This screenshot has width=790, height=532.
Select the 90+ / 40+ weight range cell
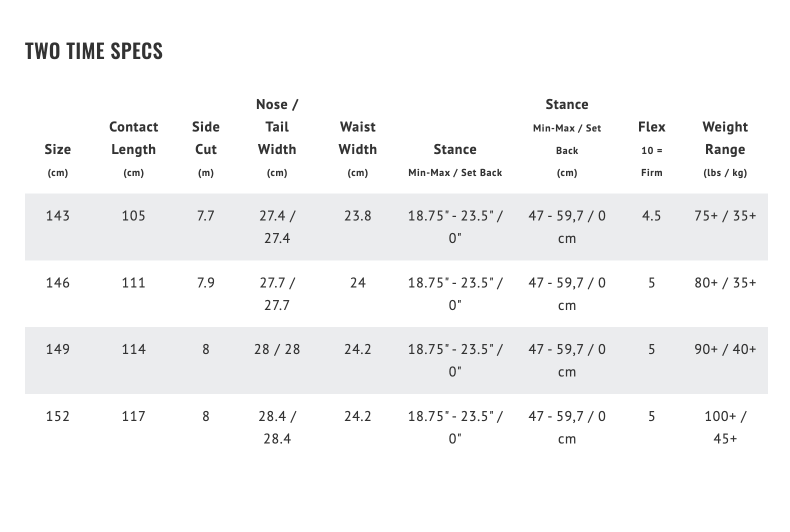[725, 349]
